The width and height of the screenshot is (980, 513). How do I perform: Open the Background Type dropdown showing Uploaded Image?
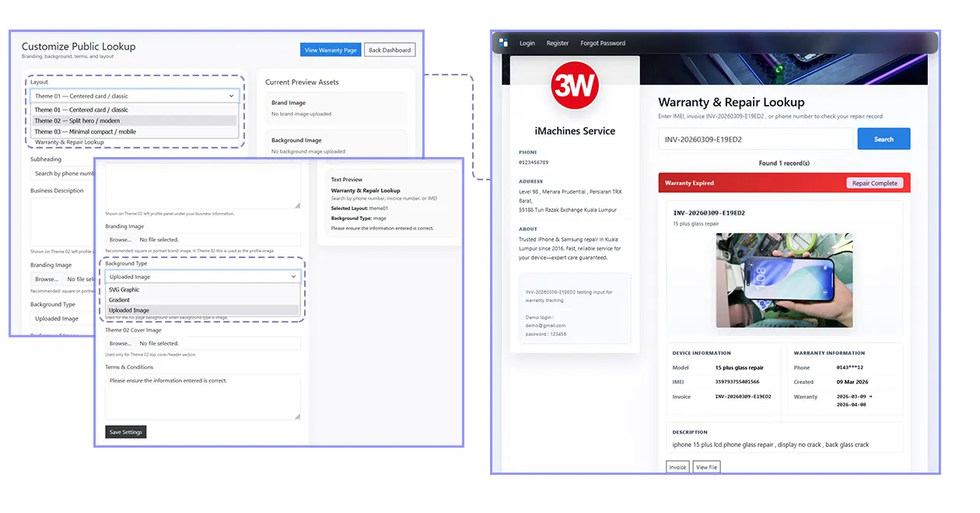(x=202, y=277)
